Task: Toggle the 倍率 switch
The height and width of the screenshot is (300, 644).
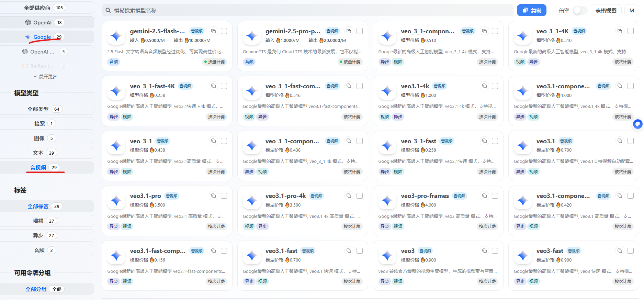Action: coord(580,10)
